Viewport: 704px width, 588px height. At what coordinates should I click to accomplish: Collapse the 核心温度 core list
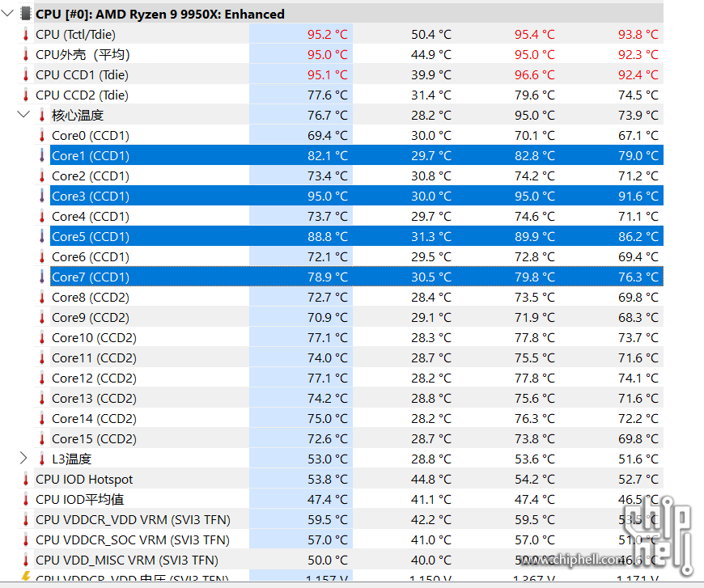pos(23,115)
